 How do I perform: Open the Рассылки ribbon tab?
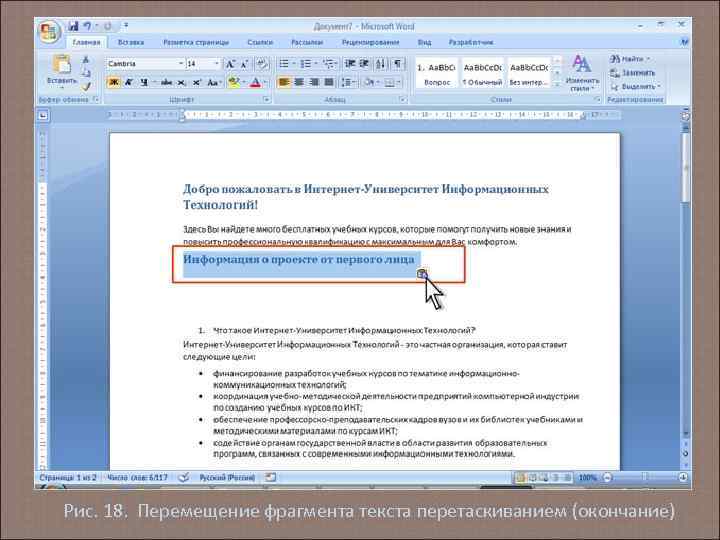pos(307,42)
